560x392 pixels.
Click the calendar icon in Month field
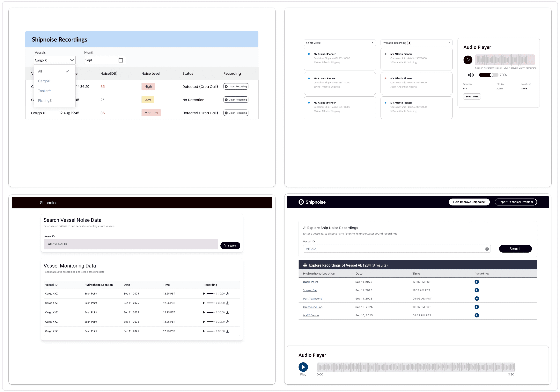coord(121,60)
